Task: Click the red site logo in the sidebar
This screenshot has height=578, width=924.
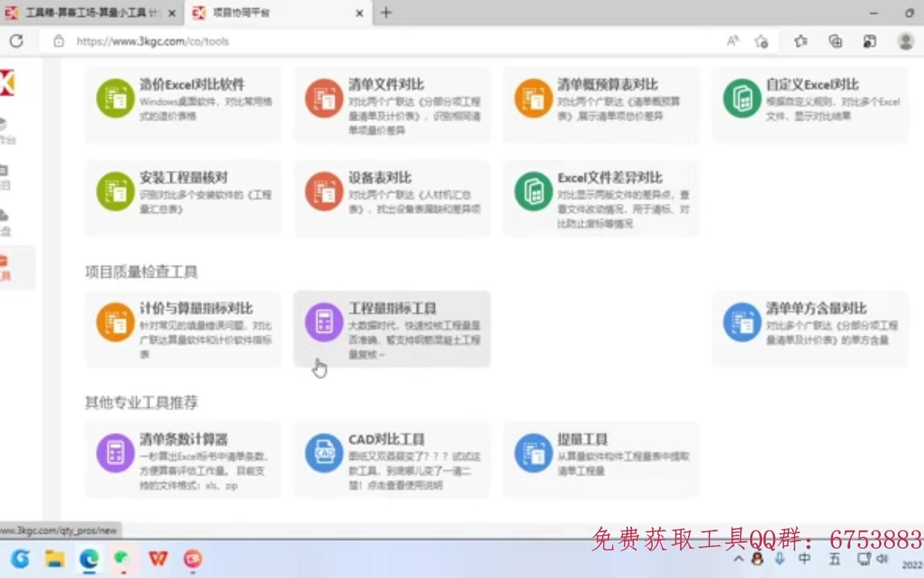Action: 7,83
